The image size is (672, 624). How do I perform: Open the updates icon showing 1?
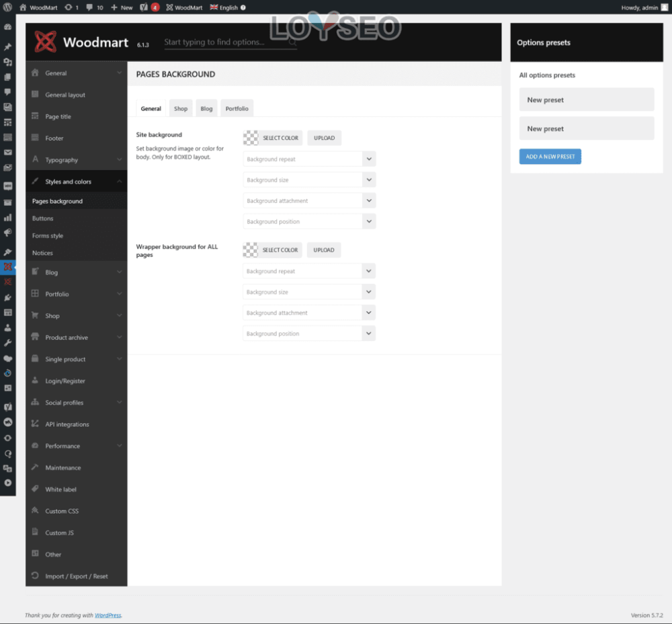coord(68,7)
